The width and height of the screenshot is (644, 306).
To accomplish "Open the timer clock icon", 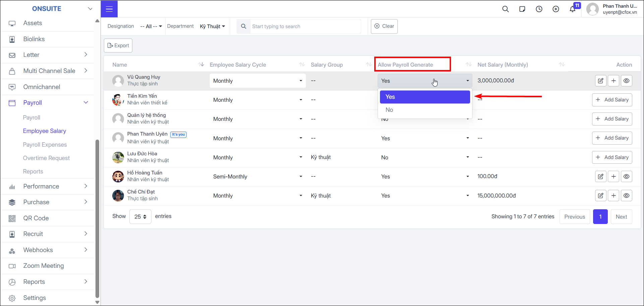I will tap(539, 9).
